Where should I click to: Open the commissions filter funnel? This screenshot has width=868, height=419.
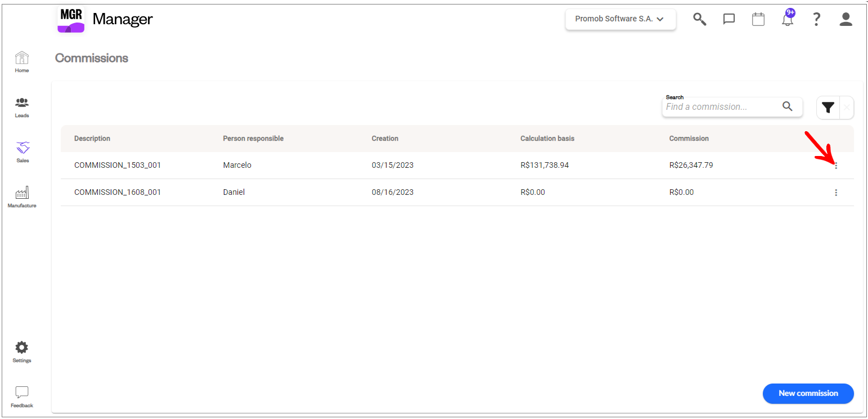tap(827, 108)
